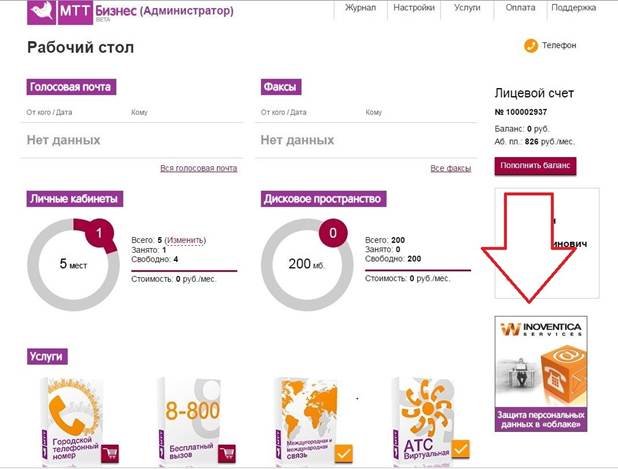The height and width of the screenshot is (469, 618).
Task: Open the Настройки menu item
Action: [x=413, y=8]
